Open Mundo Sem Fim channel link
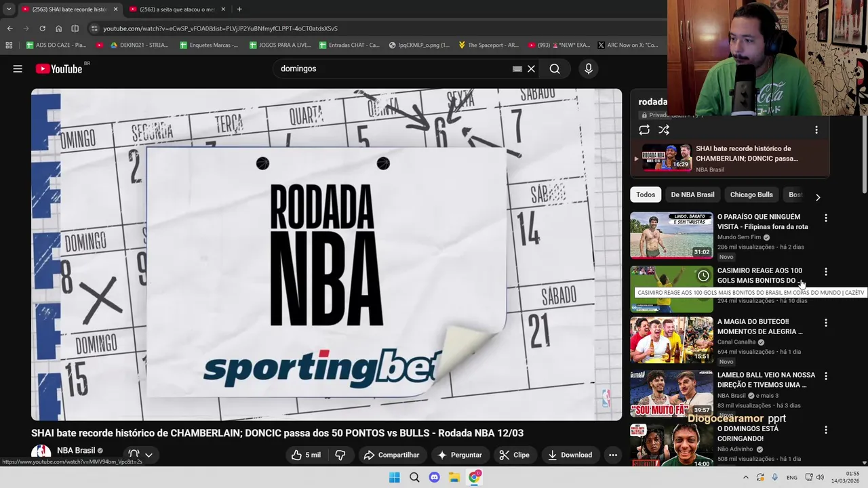Screen dimensions: 868x488 tap(738, 237)
